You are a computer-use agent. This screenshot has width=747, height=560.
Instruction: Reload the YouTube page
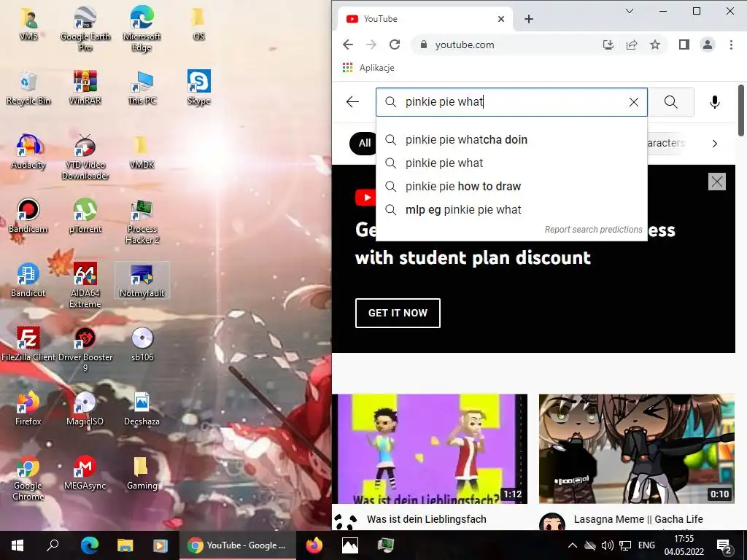395,44
